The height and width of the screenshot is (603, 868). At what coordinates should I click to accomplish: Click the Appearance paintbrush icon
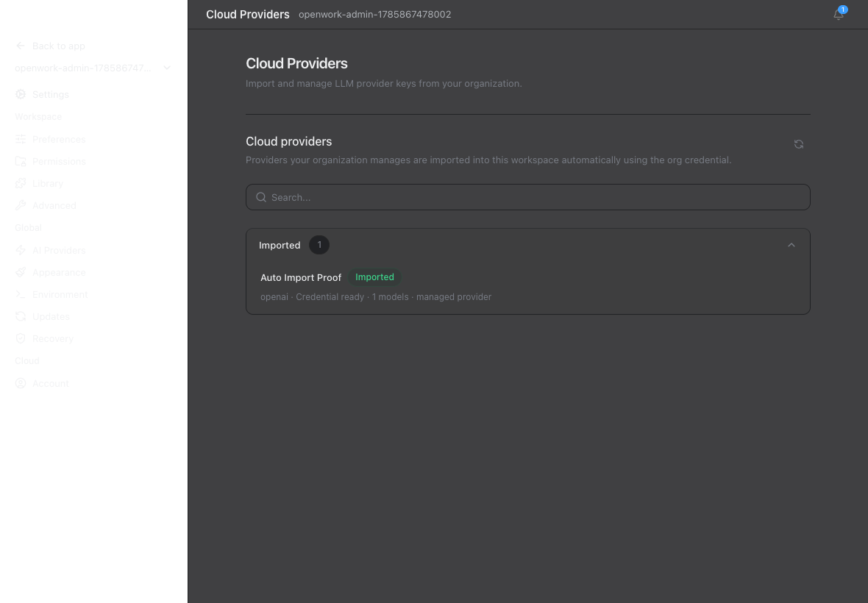[x=21, y=272]
